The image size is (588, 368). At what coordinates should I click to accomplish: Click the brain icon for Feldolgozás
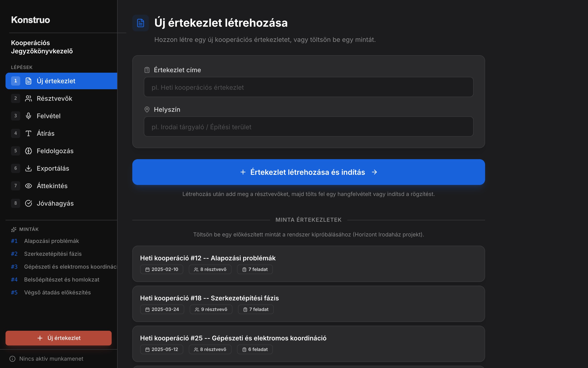28,151
